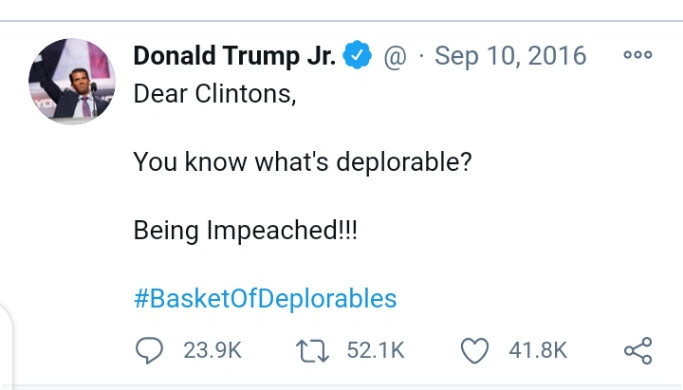The width and height of the screenshot is (683, 390).
Task: Click the 'Dear Clintons,' tweet line
Action: [x=215, y=94]
